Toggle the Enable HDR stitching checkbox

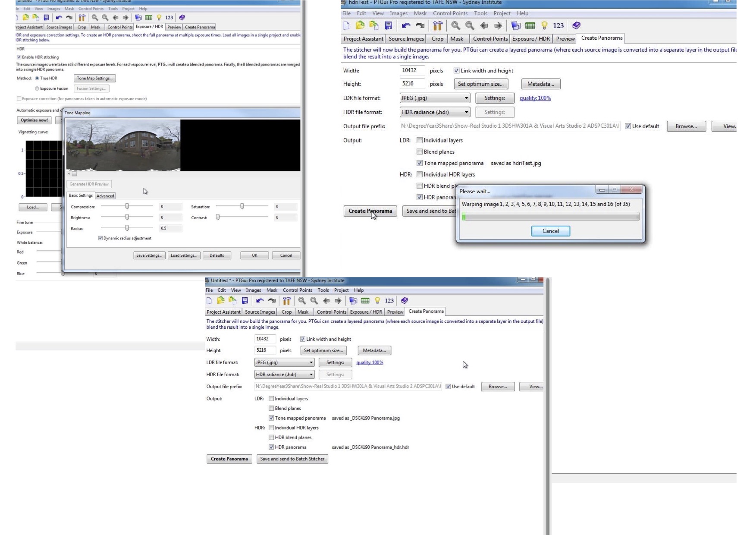19,57
